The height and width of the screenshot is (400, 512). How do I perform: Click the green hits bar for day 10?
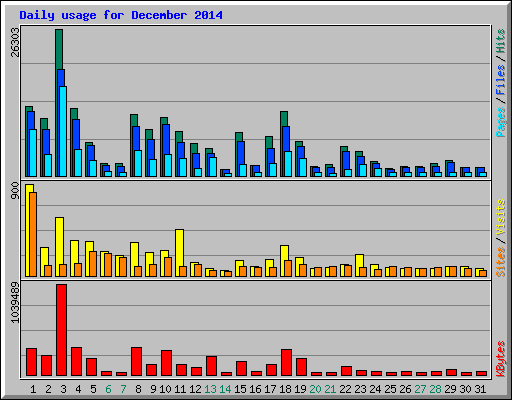click(x=164, y=121)
